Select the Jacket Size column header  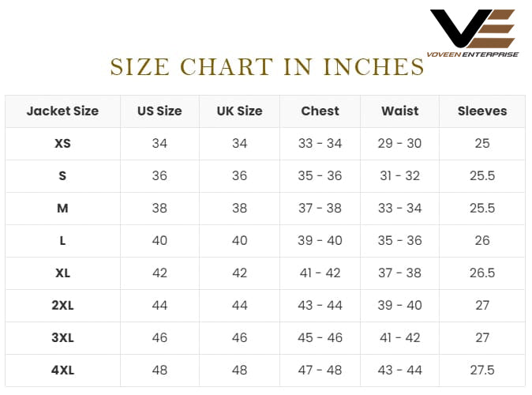[62, 111]
